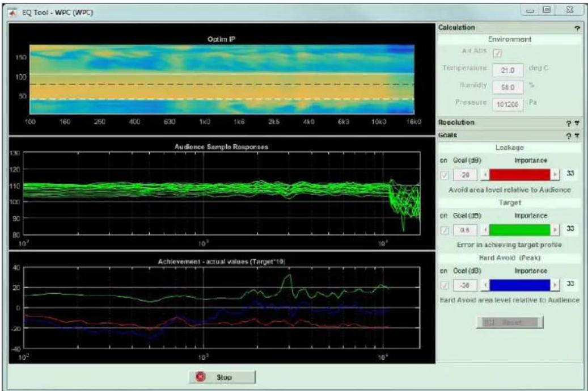
Task: Click the Target section heading
Action: point(510,203)
